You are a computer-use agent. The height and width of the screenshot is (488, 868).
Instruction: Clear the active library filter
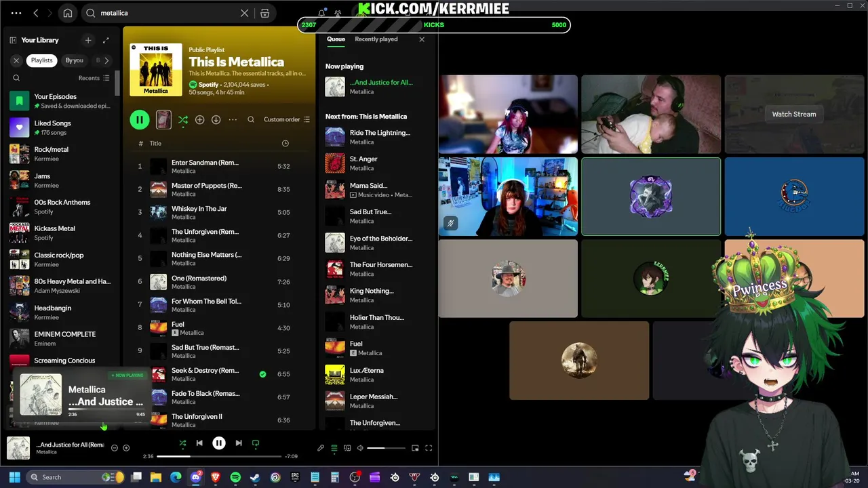16,60
